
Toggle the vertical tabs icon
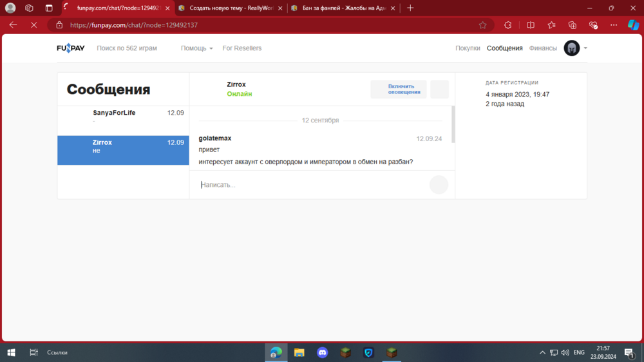tap(49, 8)
